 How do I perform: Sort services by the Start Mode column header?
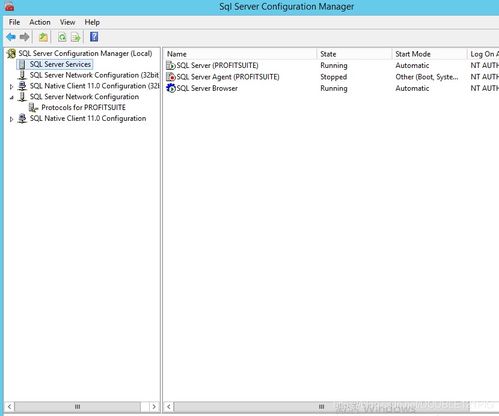429,54
